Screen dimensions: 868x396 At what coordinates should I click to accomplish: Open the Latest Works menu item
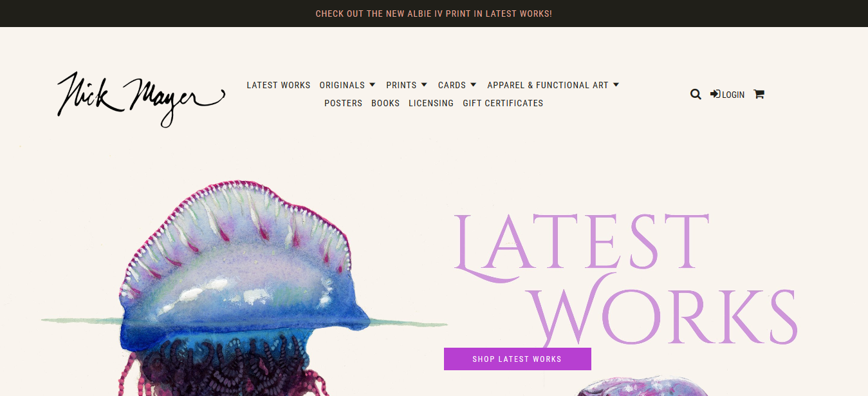[279, 85]
